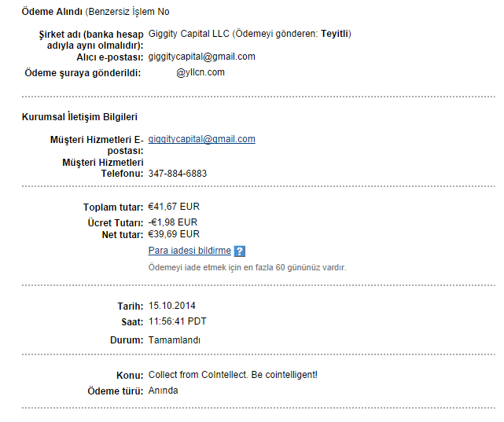The image size is (504, 422).
Task: Click the help icon beside Para iadesi bildirme
Action: 240,251
